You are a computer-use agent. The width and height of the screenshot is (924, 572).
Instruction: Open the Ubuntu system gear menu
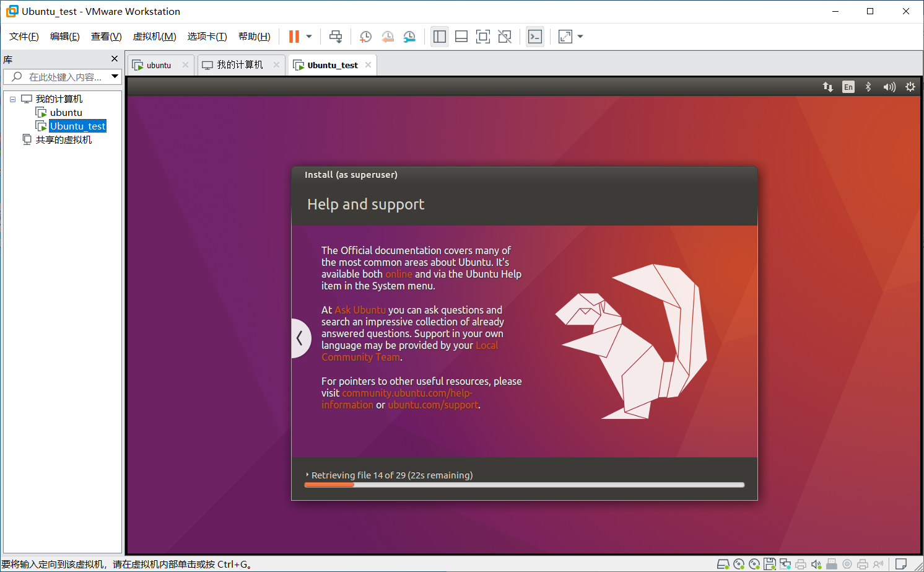click(x=910, y=87)
